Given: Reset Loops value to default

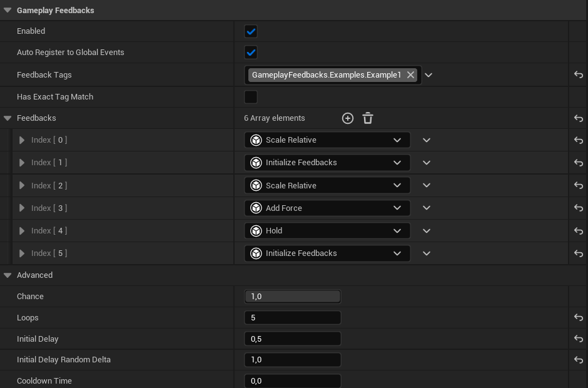Looking at the screenshot, I should 578,317.
